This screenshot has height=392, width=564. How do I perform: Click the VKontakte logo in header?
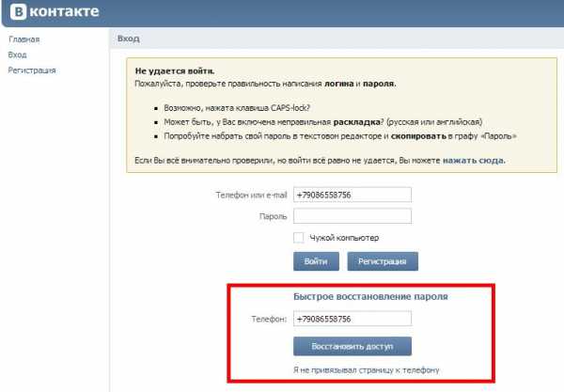55,11
